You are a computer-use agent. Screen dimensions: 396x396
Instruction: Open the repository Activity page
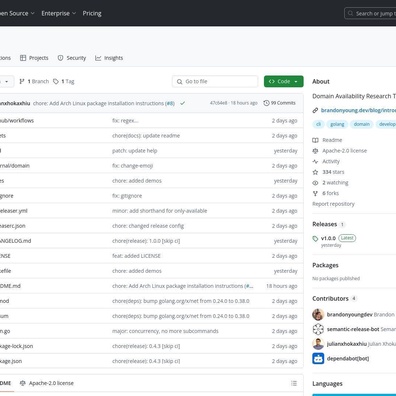pos(326,161)
